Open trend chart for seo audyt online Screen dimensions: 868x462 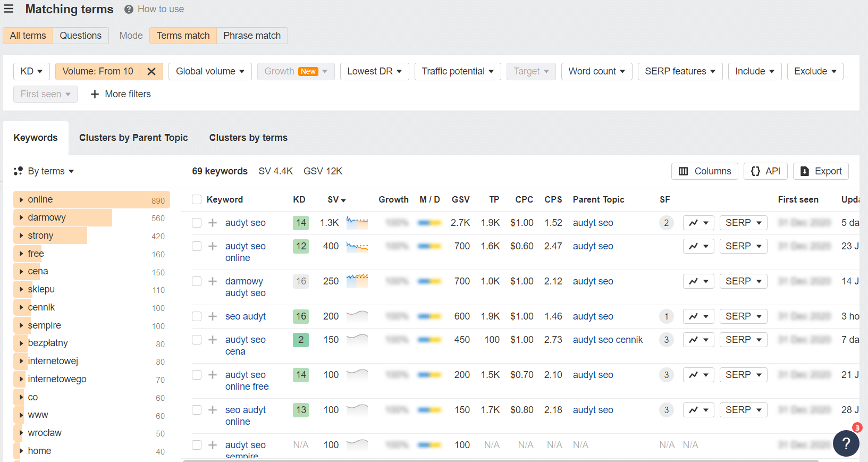pyautogui.click(x=698, y=410)
